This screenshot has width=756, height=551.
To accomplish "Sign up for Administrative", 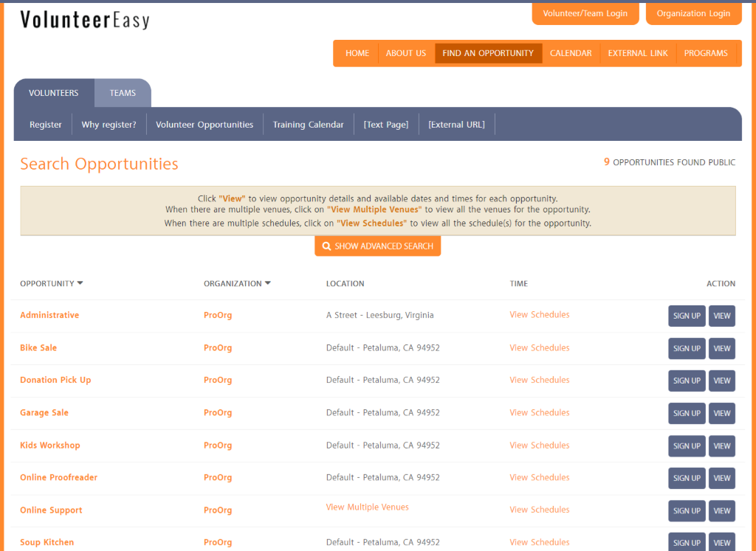I will coord(687,316).
